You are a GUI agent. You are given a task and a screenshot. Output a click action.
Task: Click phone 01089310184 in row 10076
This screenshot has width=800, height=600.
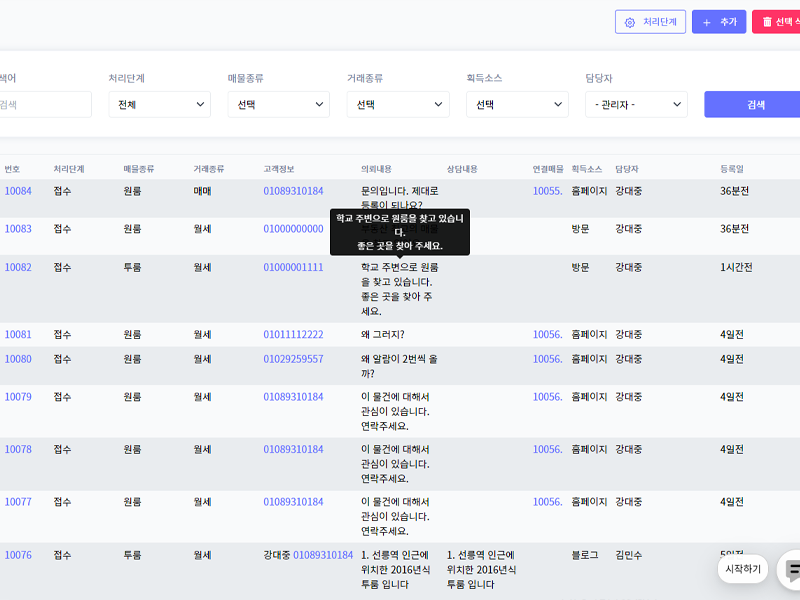tap(323, 555)
